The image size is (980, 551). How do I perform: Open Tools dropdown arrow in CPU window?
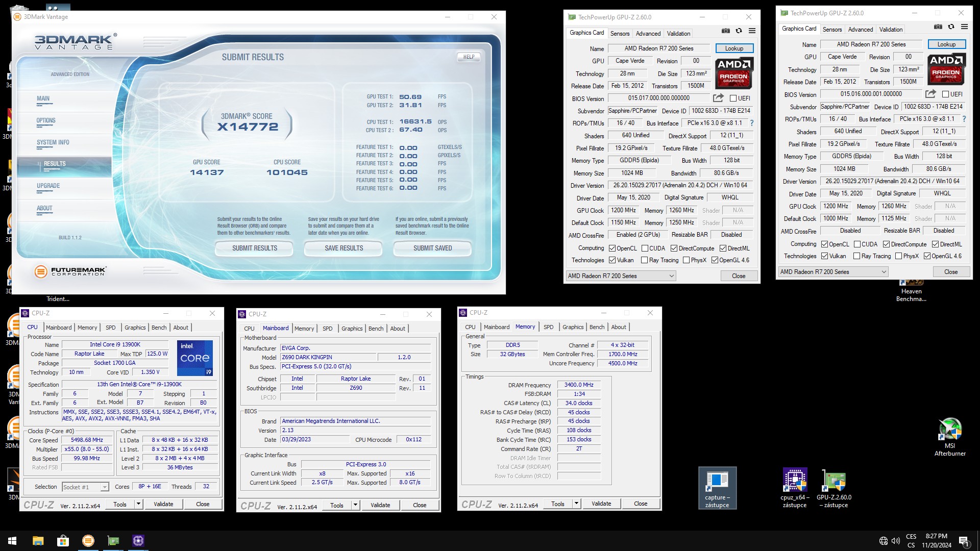(138, 504)
